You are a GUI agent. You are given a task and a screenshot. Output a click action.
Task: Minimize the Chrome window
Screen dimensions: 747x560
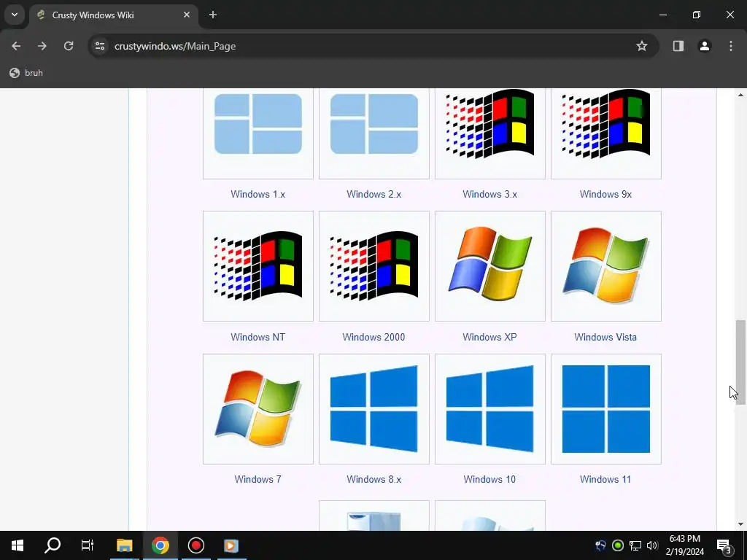[662, 15]
